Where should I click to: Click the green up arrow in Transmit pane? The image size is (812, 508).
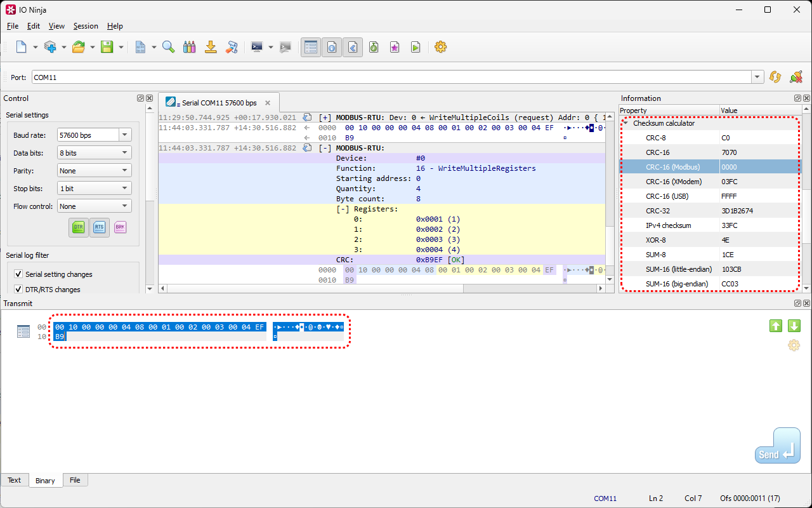775,326
